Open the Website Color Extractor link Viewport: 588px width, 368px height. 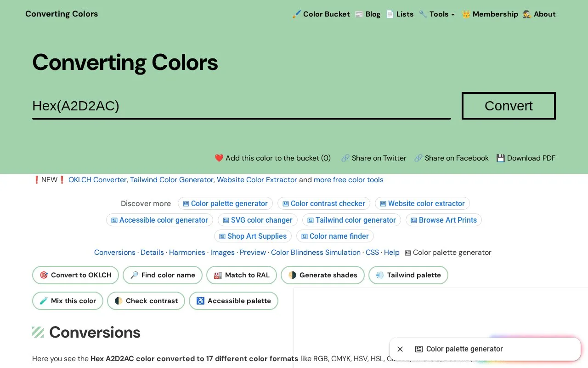[x=257, y=180]
